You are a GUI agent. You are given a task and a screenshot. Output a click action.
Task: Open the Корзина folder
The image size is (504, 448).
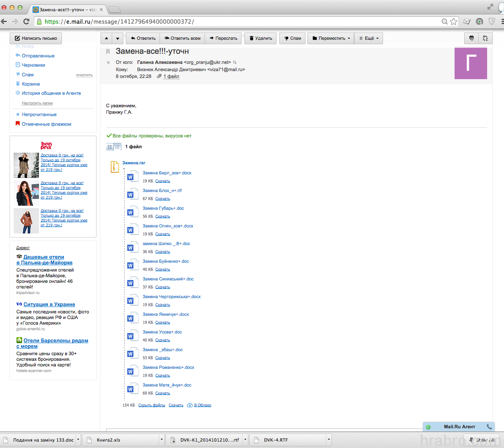click(31, 84)
